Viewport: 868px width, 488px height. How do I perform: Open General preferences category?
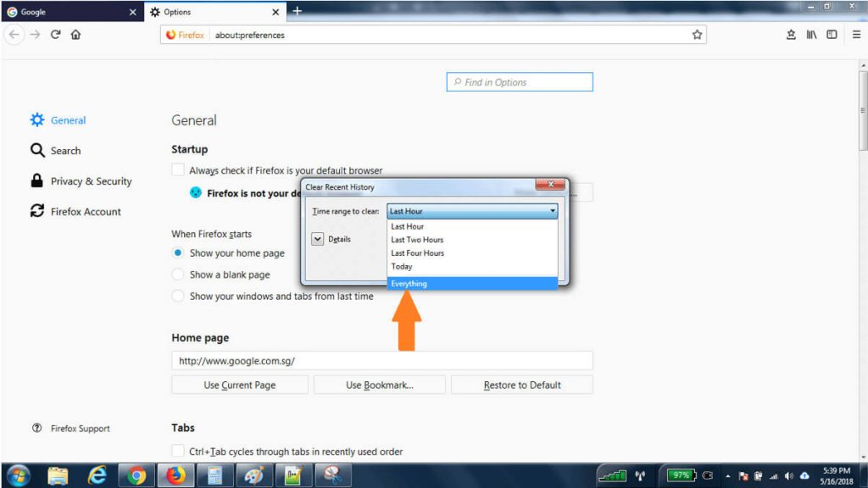pos(58,120)
